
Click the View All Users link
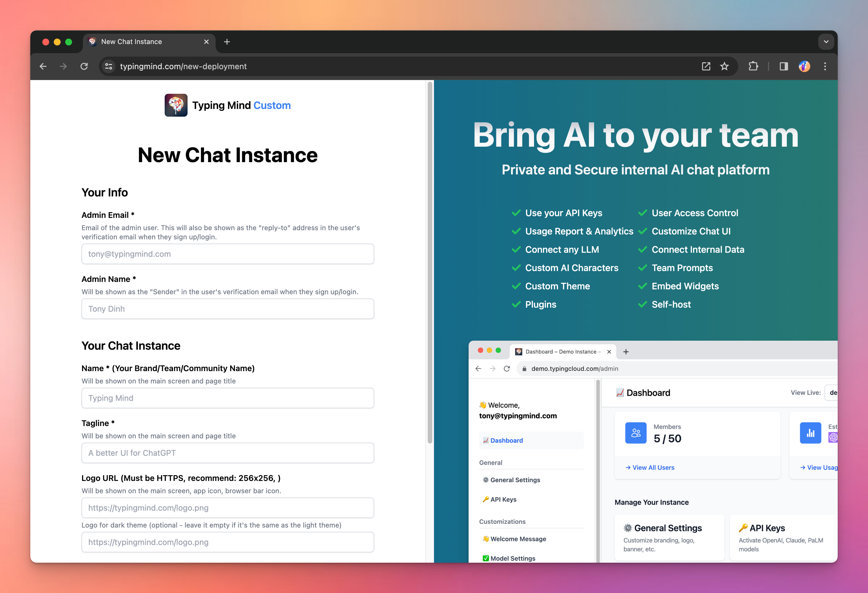(x=650, y=467)
